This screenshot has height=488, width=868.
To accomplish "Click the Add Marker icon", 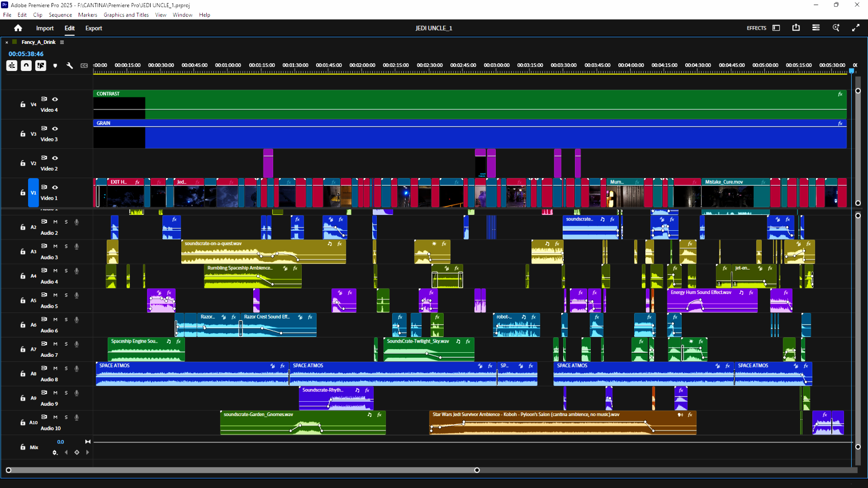I will pyautogui.click(x=55, y=66).
